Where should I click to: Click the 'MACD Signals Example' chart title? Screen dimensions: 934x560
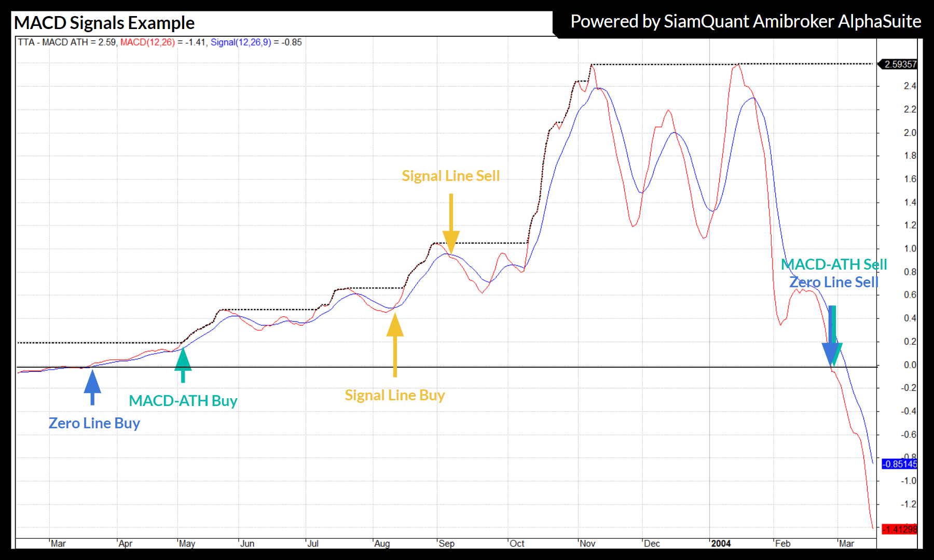[104, 23]
